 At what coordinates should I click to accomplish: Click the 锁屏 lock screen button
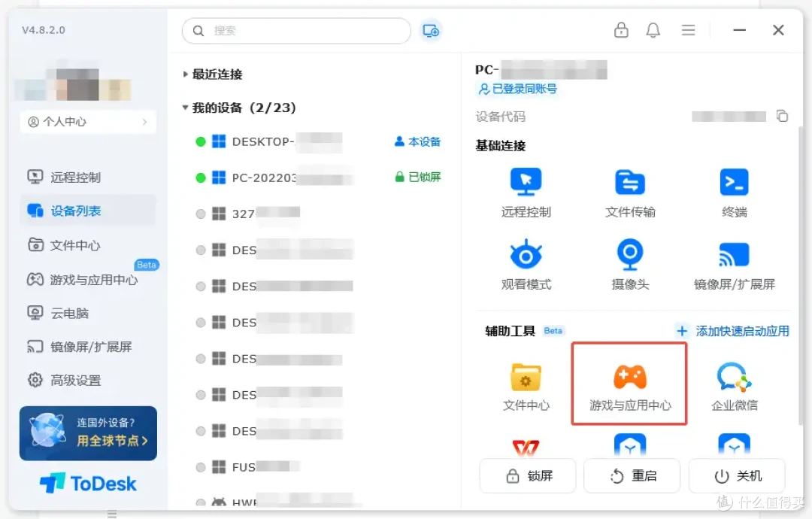(x=528, y=475)
